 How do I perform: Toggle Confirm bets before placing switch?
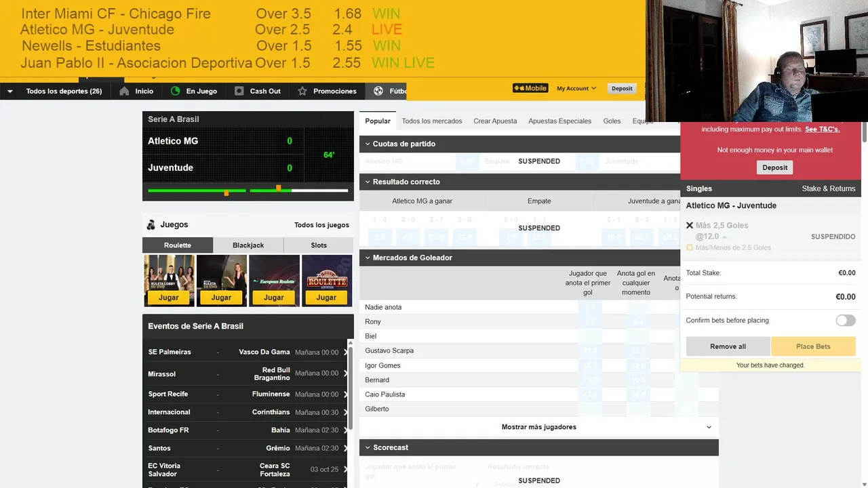pyautogui.click(x=845, y=321)
